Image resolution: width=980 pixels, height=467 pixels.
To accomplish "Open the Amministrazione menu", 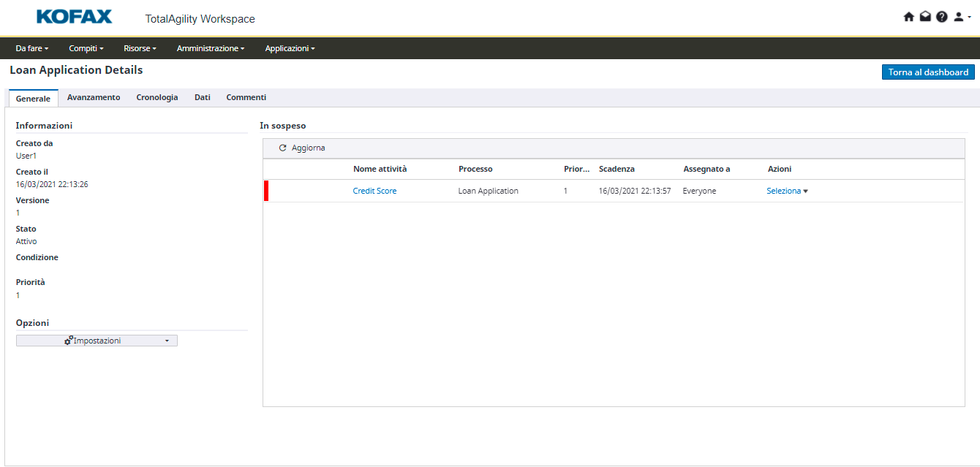I will point(211,48).
